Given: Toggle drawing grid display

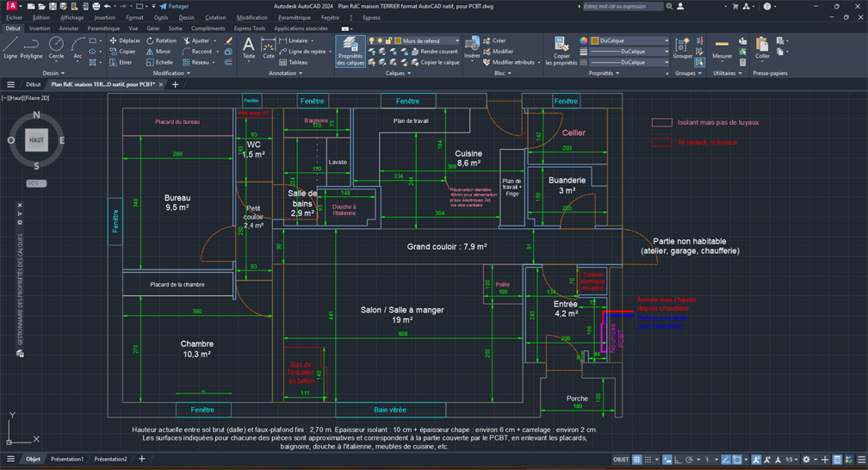Looking at the screenshot, I should point(636,460).
